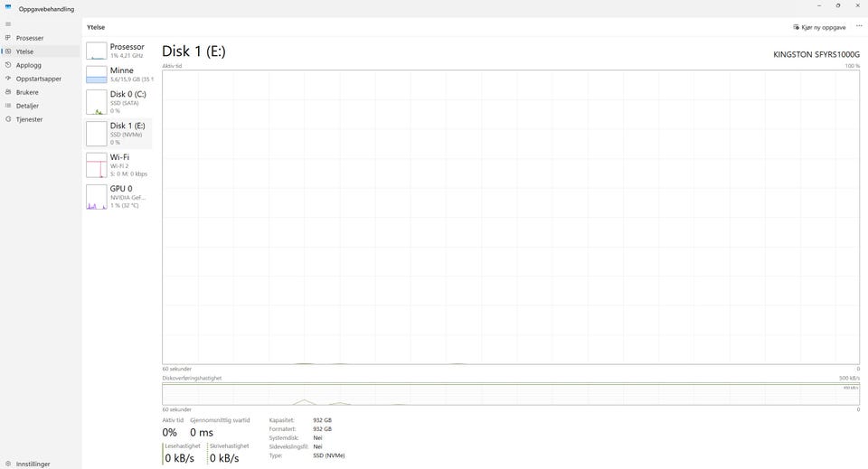
Task: Restore down the Oppgavebehandling window
Action: [838, 5]
